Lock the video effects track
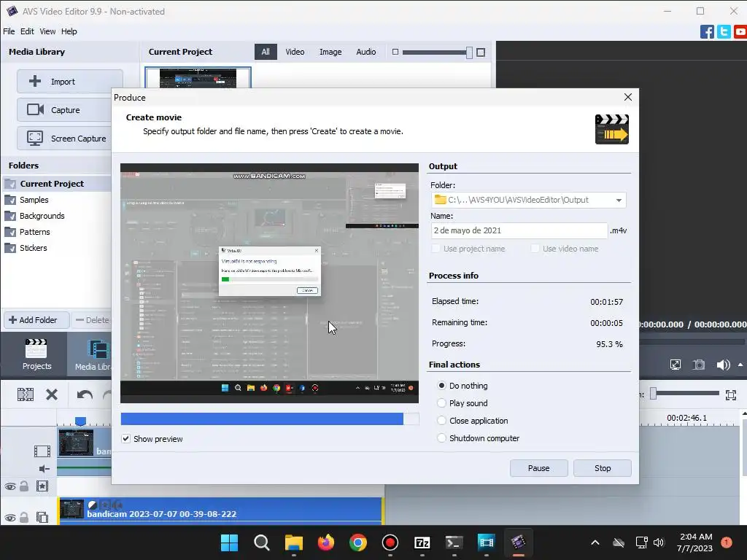The height and width of the screenshot is (560, 747). tap(24, 486)
